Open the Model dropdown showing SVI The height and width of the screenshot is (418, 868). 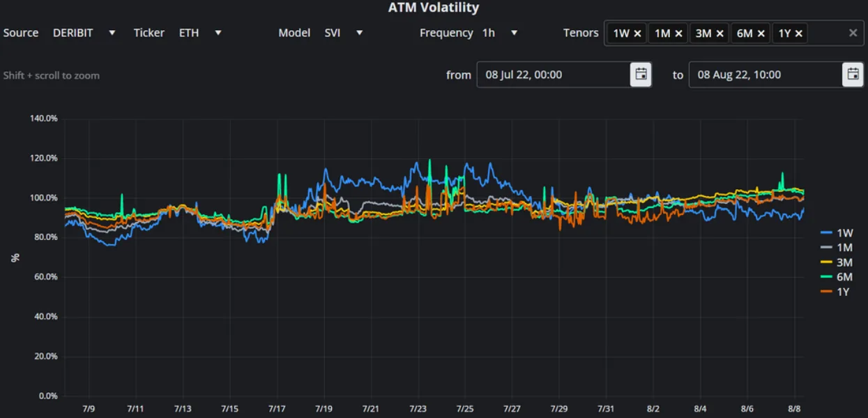(344, 33)
